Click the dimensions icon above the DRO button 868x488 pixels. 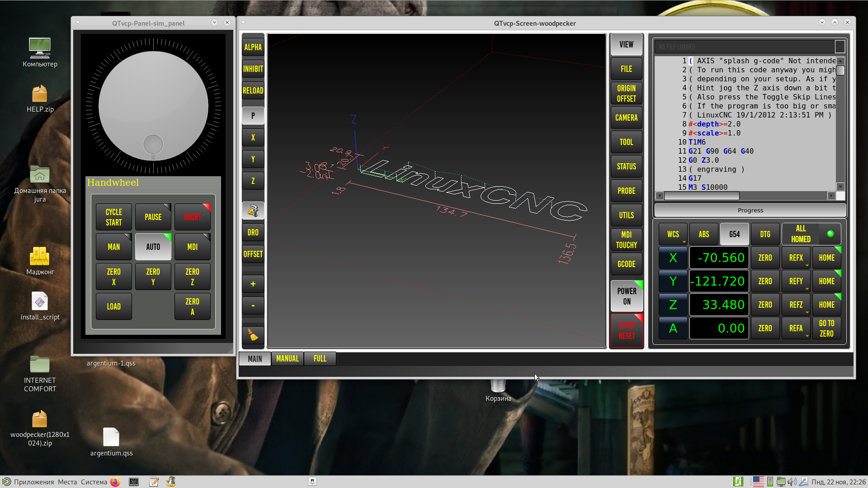point(253,211)
